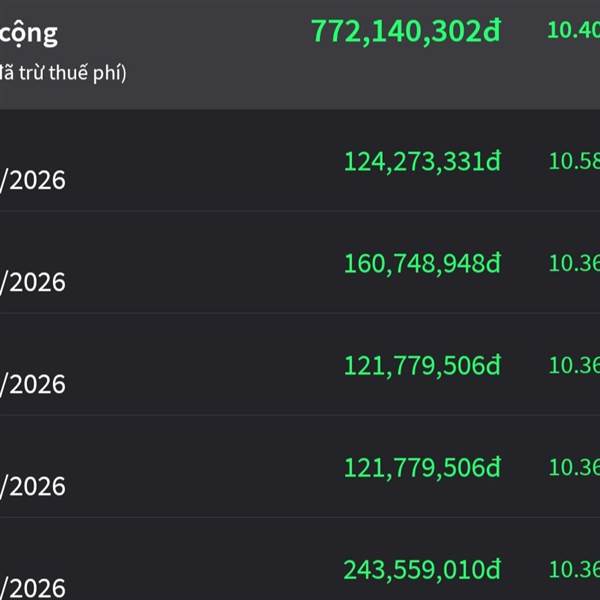Image resolution: width=600 pixels, height=600 pixels.
Task: Click the 10.36 rate beside 160,748,948đ
Action: point(574,263)
